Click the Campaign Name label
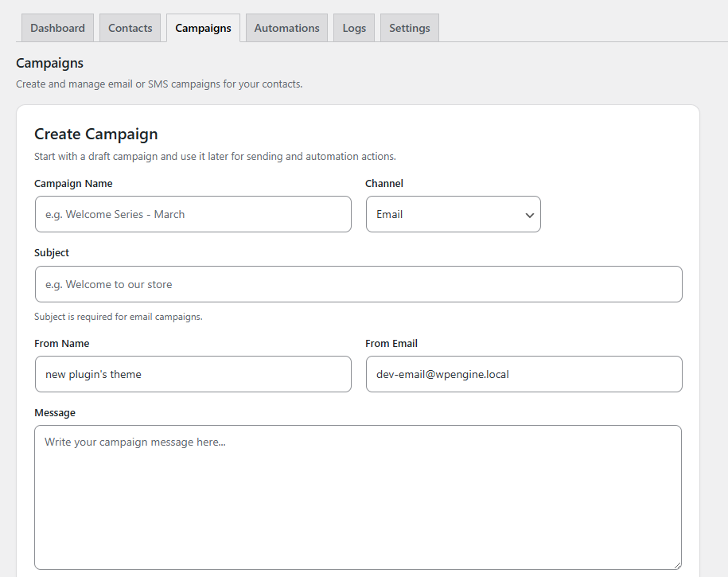728x577 pixels. (x=73, y=184)
